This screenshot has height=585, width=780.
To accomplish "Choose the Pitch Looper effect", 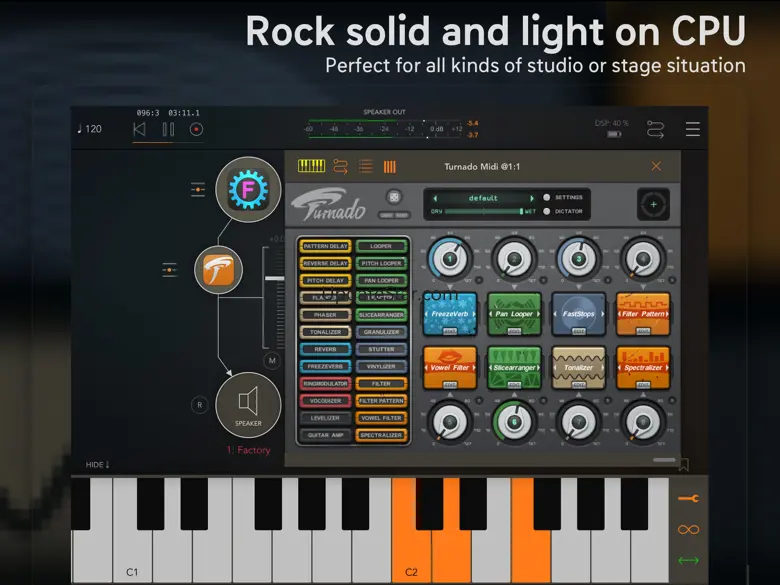I will [x=381, y=263].
